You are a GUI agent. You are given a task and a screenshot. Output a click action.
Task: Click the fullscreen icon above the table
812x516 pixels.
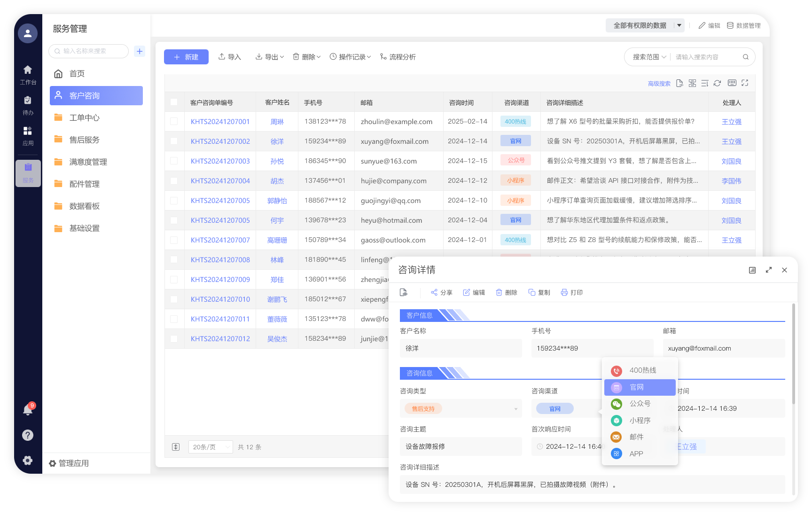click(745, 83)
